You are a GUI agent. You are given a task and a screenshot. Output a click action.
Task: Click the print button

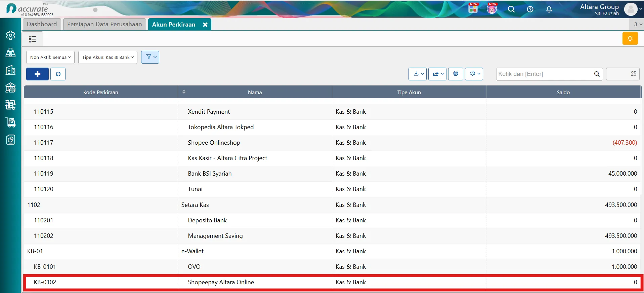coord(456,74)
